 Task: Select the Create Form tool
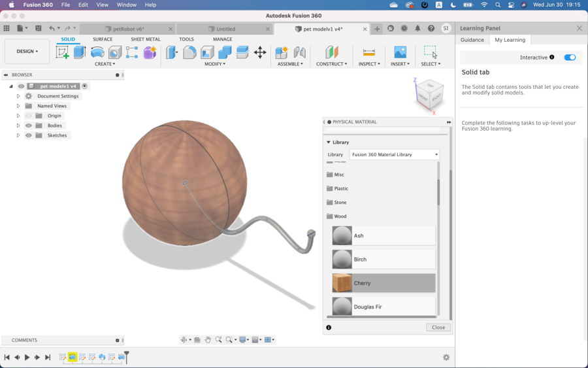point(150,52)
